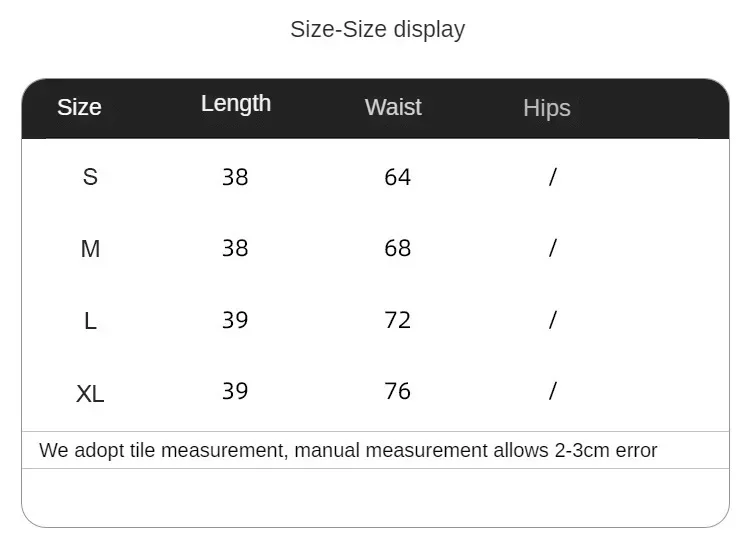Image resolution: width=750 pixels, height=558 pixels.
Task: Click the Waist value 76
Action: click(x=397, y=391)
